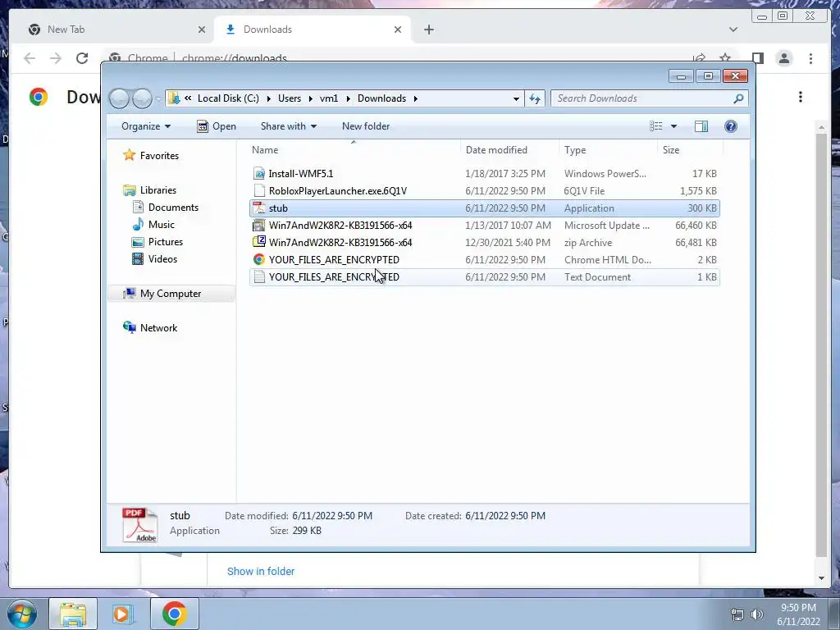Bookmark this page with the star
840x630 pixels.
pyautogui.click(x=725, y=57)
